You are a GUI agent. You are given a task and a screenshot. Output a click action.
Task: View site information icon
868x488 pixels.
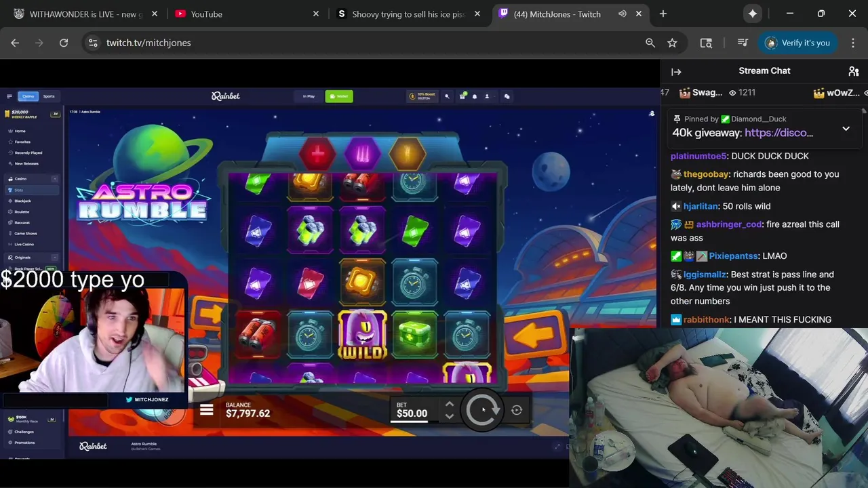pos(94,43)
